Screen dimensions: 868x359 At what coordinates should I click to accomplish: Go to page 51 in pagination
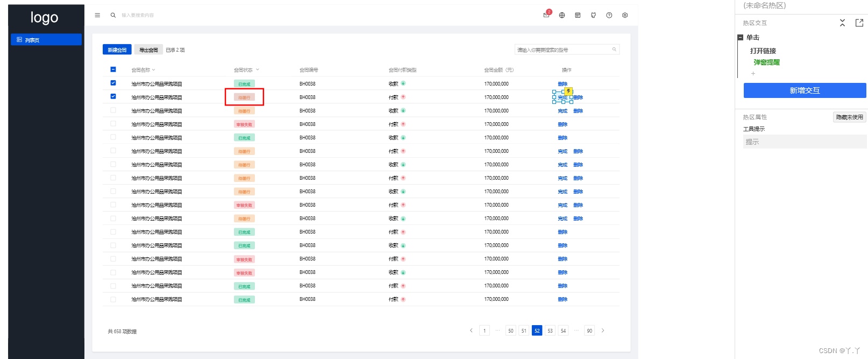524,330
